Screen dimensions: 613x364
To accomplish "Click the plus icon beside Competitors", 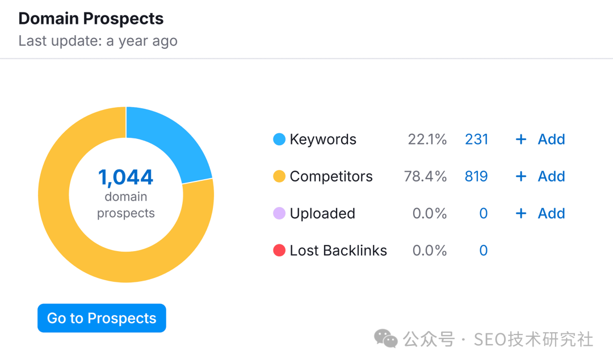I will coord(521,176).
